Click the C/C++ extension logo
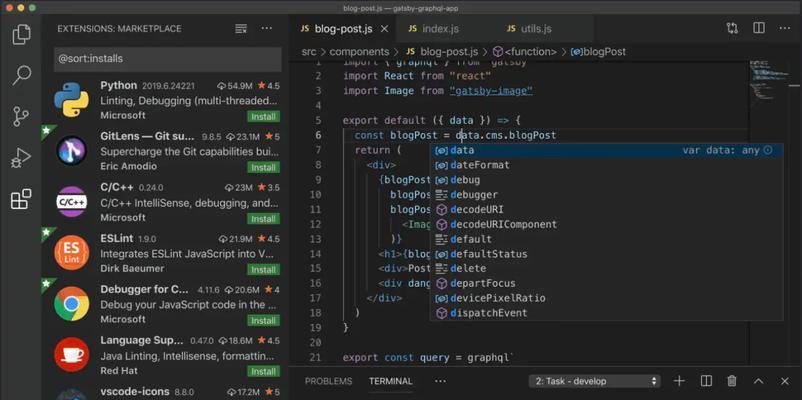 coord(72,202)
